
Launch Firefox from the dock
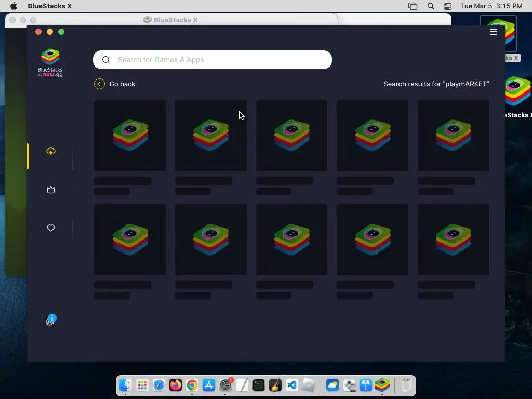176,385
